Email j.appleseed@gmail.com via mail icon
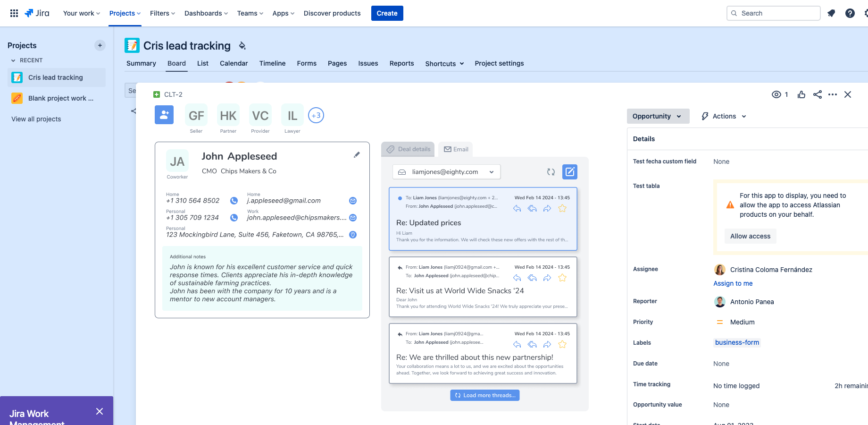The height and width of the screenshot is (425, 868). (353, 201)
